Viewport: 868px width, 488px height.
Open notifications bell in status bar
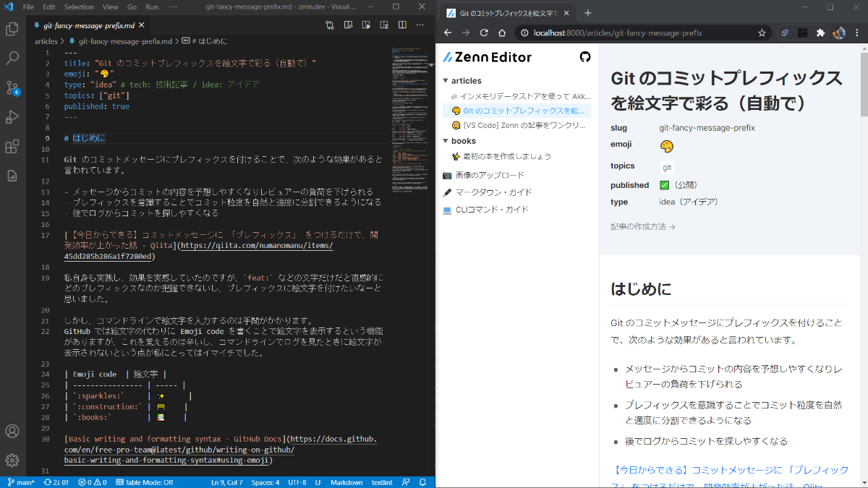click(x=422, y=482)
